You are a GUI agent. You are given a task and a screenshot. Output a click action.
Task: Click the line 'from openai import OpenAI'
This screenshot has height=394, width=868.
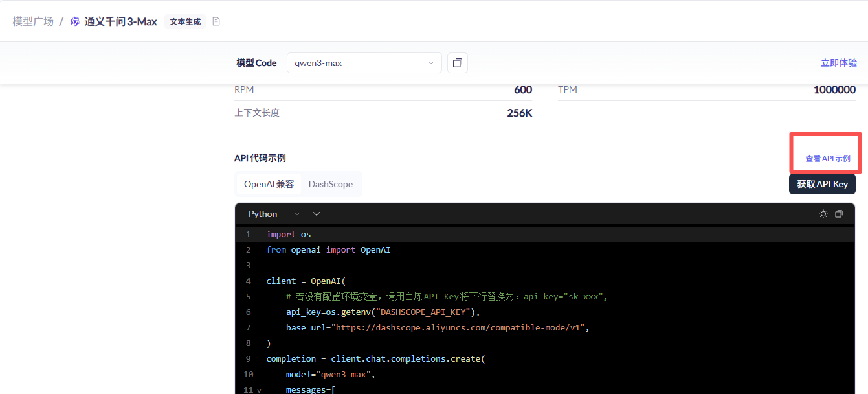328,250
